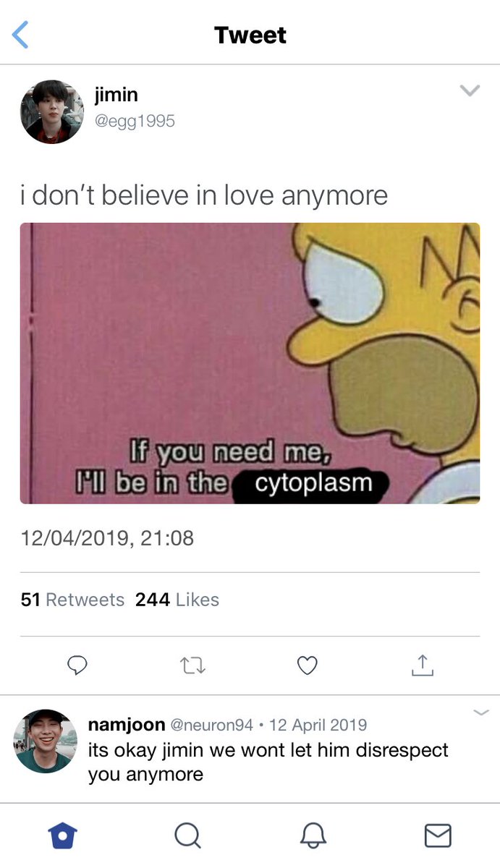Open the @egg1995 handle

click(x=135, y=121)
